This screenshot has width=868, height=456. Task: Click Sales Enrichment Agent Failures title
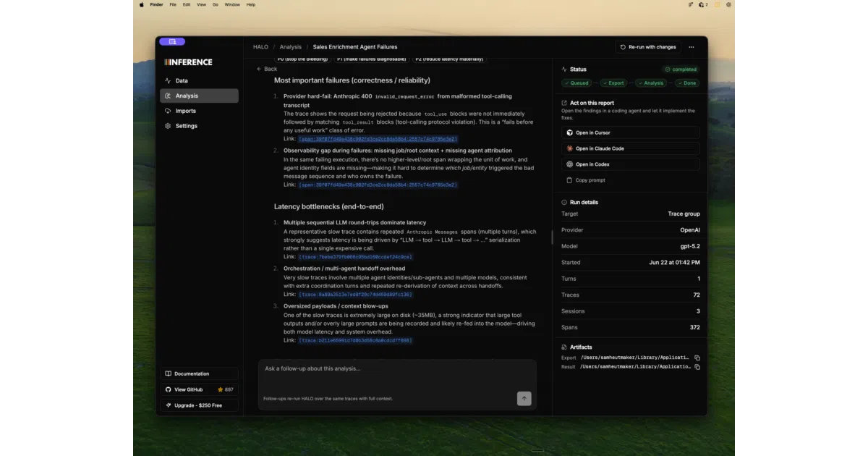click(355, 47)
